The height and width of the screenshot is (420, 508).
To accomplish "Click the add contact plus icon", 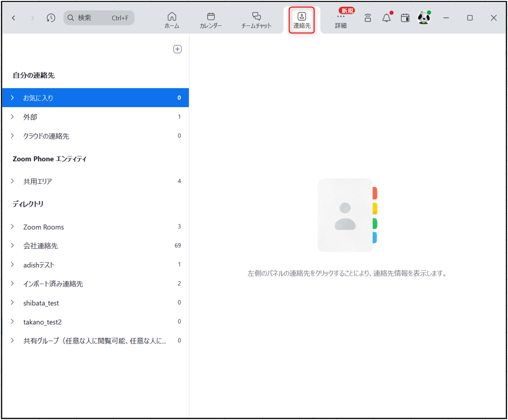I will point(177,49).
